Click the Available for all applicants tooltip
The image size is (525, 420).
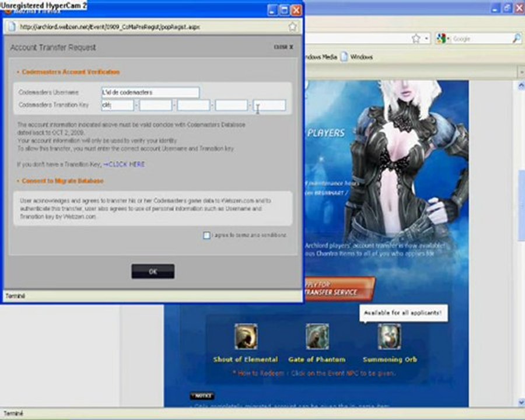point(403,313)
